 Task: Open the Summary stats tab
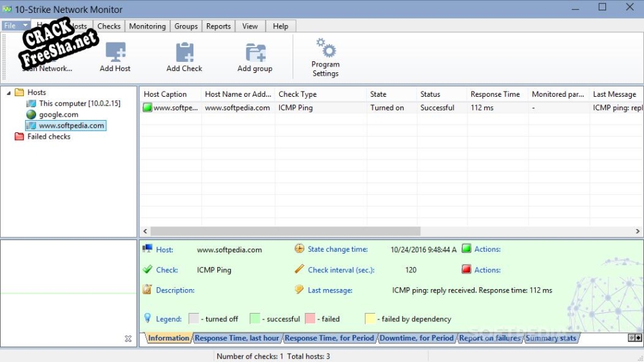pos(551,338)
